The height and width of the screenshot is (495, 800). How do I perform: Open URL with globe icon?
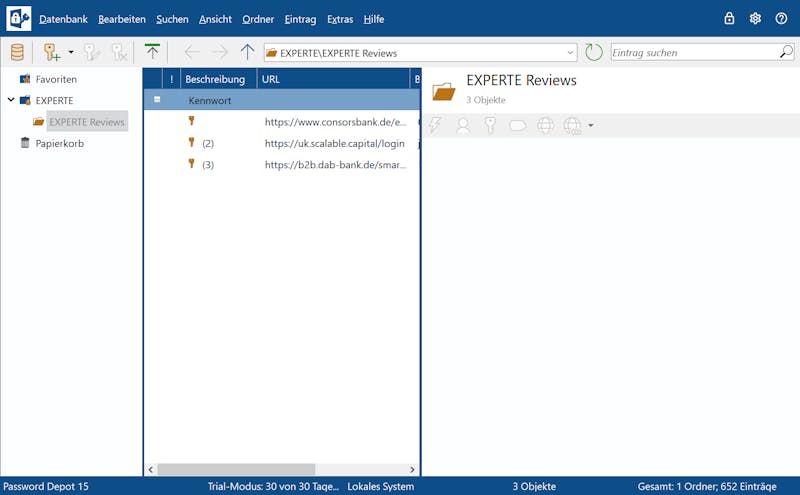coord(545,125)
